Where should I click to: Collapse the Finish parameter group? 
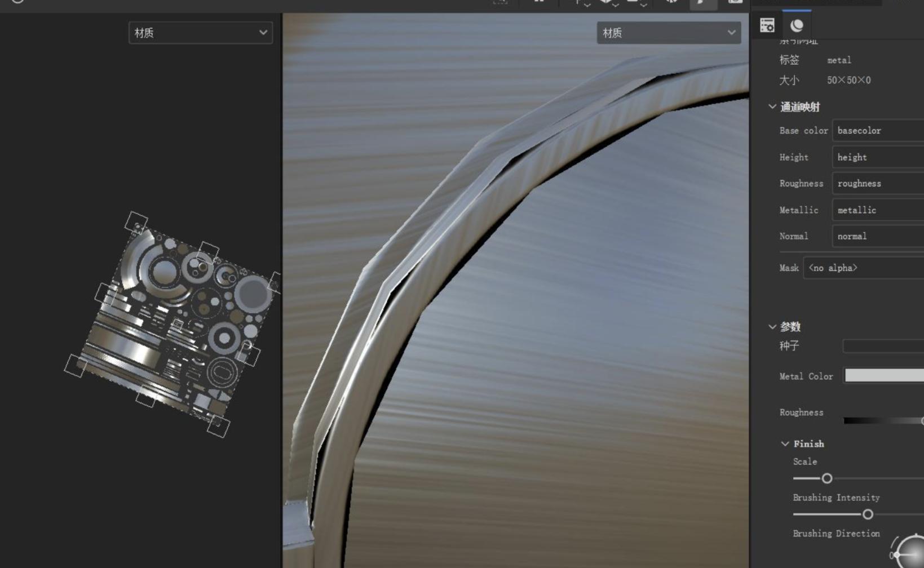785,444
